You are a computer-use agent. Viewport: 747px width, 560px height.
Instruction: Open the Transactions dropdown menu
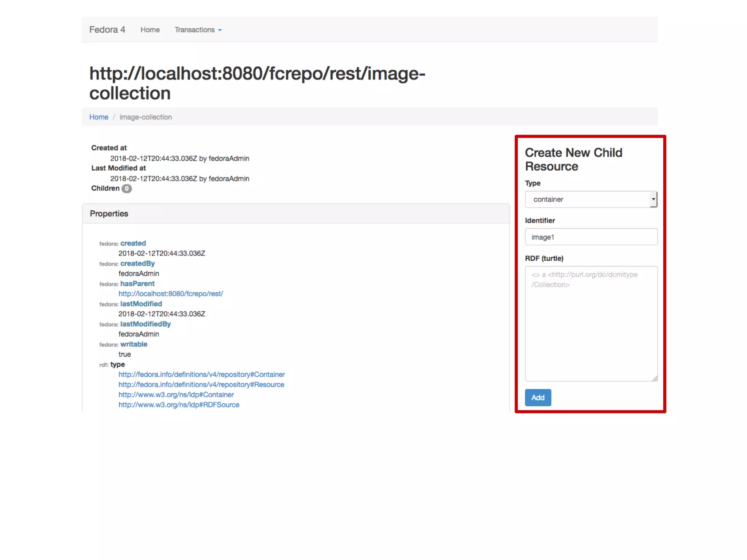(x=198, y=30)
